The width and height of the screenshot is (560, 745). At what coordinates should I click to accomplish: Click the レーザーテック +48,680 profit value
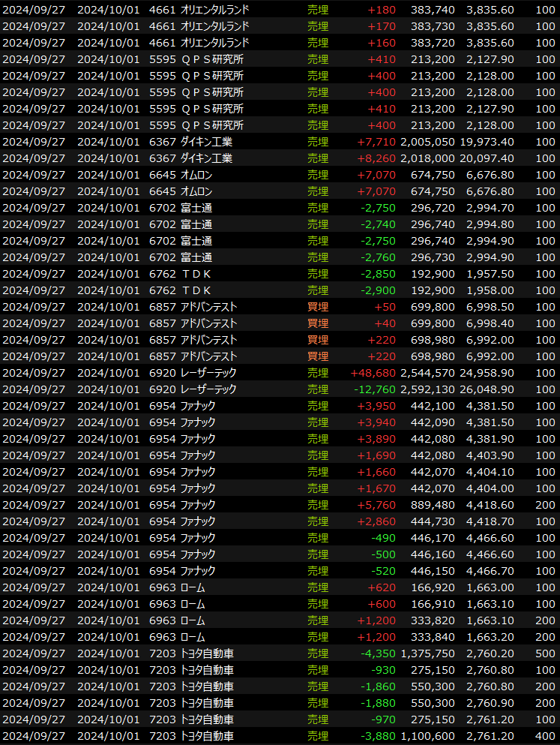(372, 373)
